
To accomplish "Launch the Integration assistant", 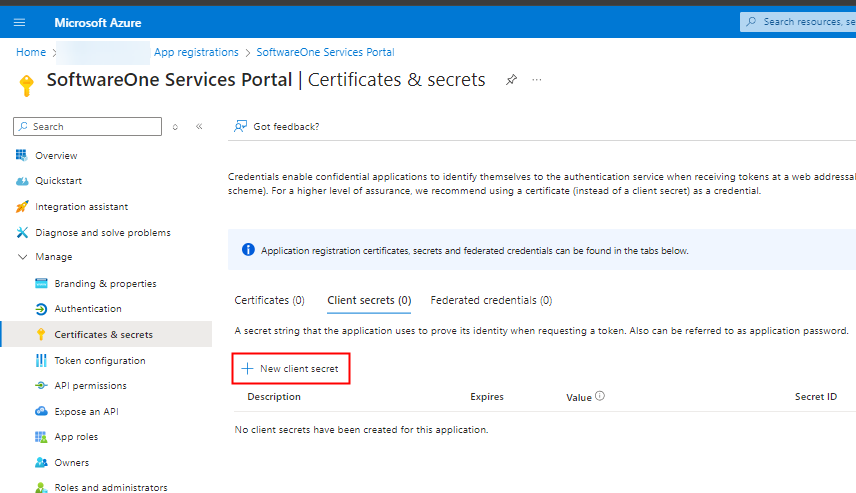I will coord(81,207).
